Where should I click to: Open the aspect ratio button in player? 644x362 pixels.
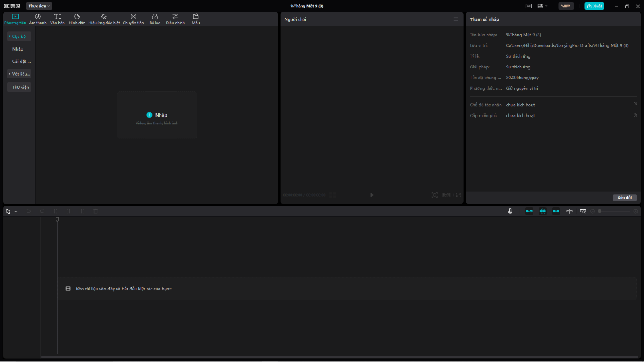pos(446,195)
